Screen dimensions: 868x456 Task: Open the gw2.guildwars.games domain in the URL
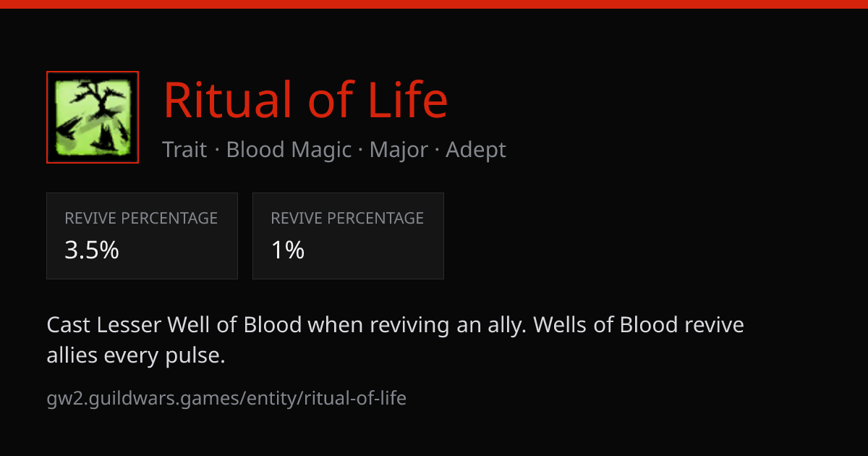click(x=145, y=398)
